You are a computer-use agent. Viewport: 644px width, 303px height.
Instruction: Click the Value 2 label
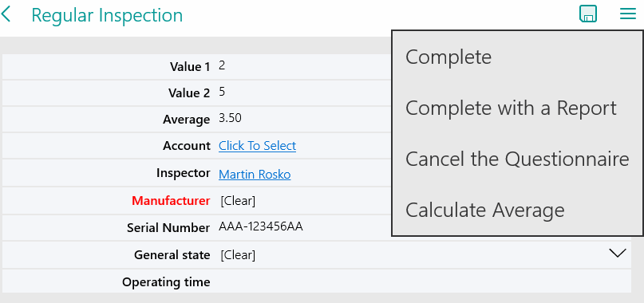[x=189, y=93]
